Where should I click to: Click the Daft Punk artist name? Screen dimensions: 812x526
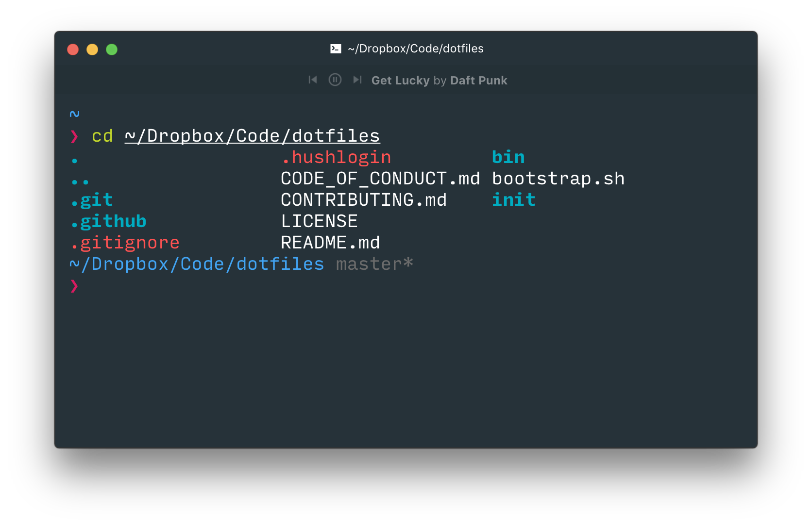point(479,81)
